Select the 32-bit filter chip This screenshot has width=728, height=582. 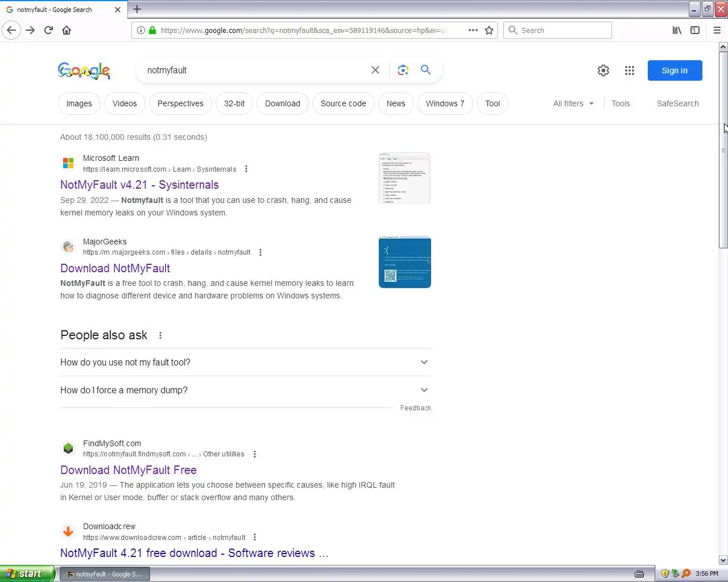tap(234, 103)
